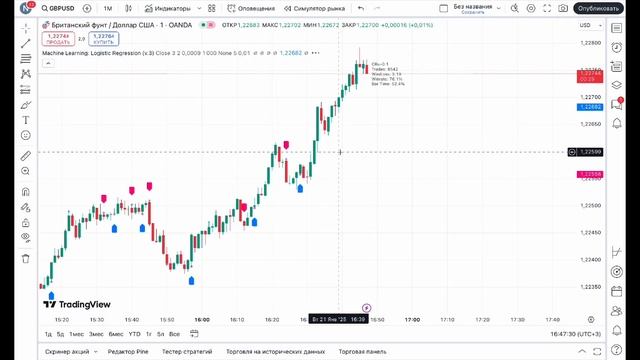Select the Text tool
Screen dimensions: 640x360
tap(26, 120)
